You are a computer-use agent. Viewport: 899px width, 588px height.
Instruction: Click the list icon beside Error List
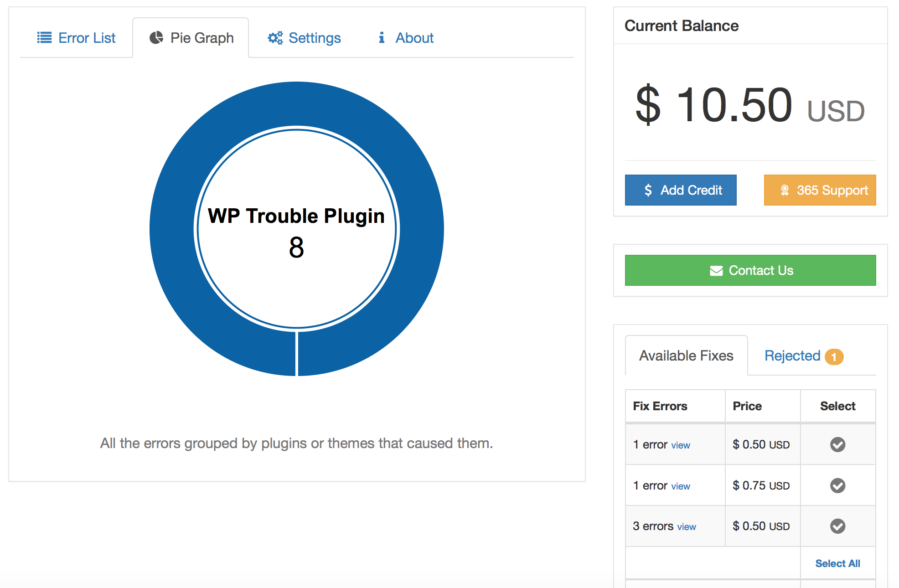click(x=44, y=37)
